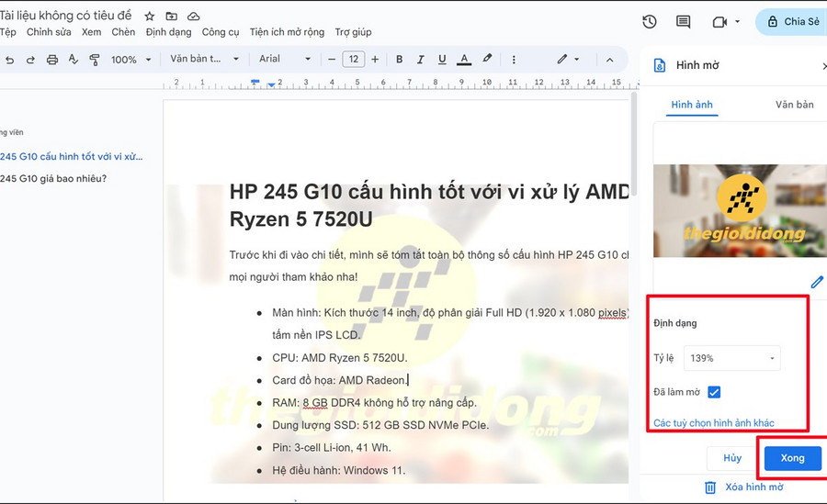827x504 pixels.
Task: Click the Hủy button
Action: tap(732, 458)
